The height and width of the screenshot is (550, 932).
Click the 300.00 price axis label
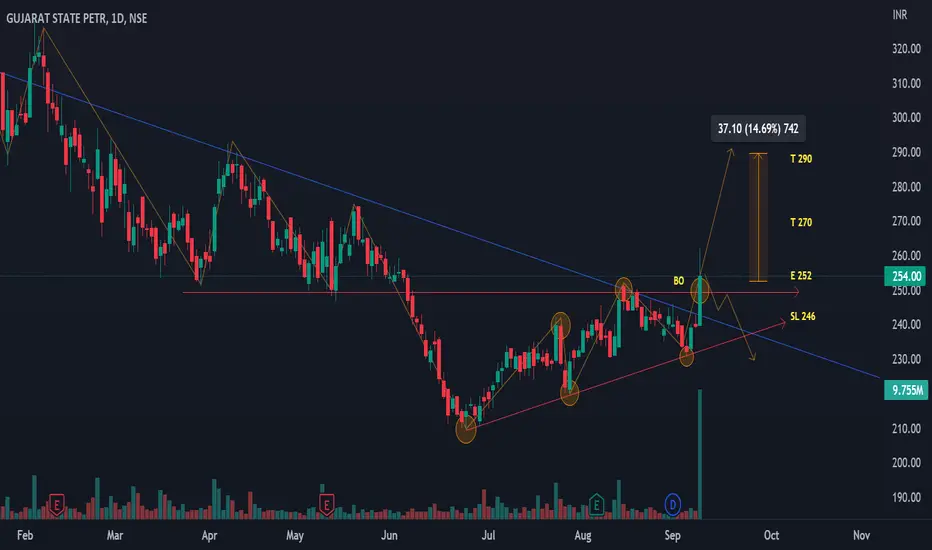(x=906, y=118)
